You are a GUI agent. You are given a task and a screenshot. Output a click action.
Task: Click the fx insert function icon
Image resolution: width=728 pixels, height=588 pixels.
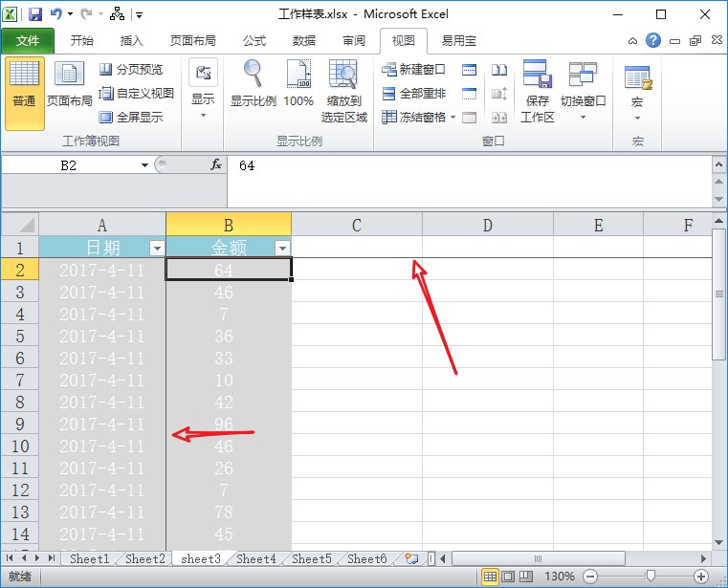click(216, 164)
